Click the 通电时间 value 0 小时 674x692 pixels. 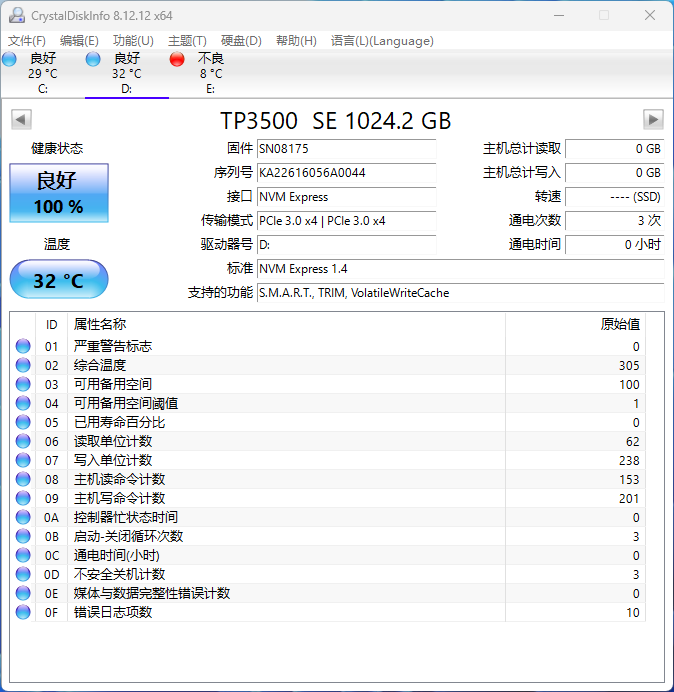tap(614, 245)
